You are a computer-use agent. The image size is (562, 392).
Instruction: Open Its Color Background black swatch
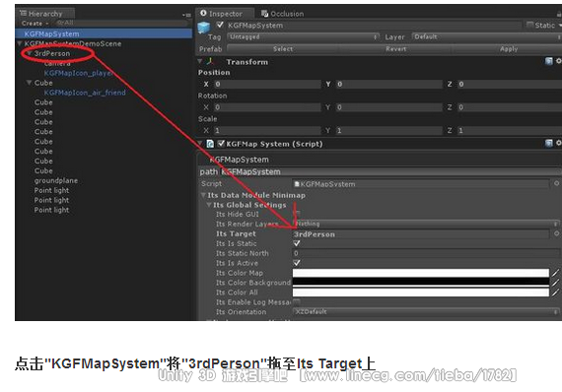pyautogui.click(x=421, y=283)
